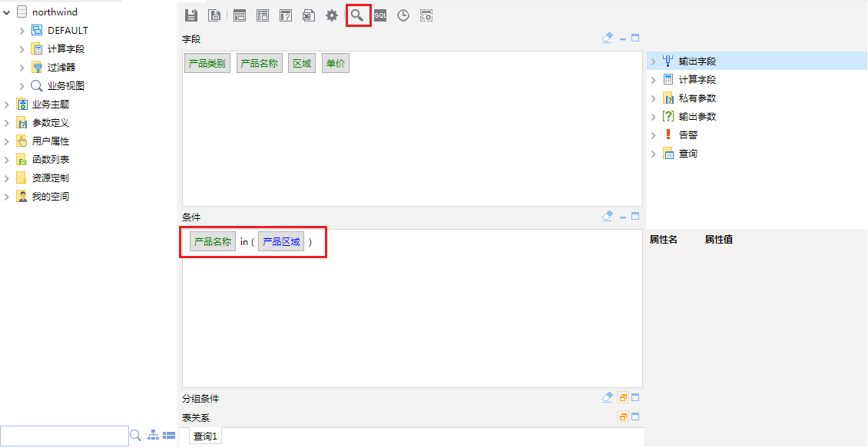This screenshot has height=448, width=868.
Task: Open the third toolbar layout icon
Action: [x=240, y=15]
